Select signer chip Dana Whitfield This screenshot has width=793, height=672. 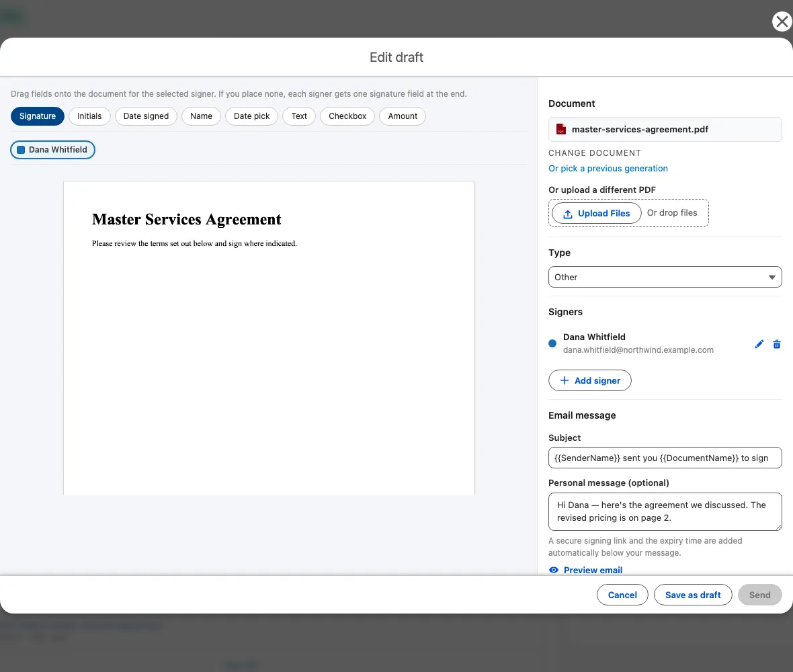pos(52,150)
